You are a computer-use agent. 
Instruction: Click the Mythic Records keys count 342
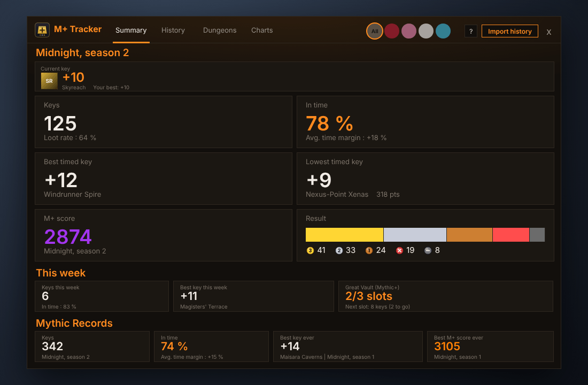pyautogui.click(x=52, y=346)
